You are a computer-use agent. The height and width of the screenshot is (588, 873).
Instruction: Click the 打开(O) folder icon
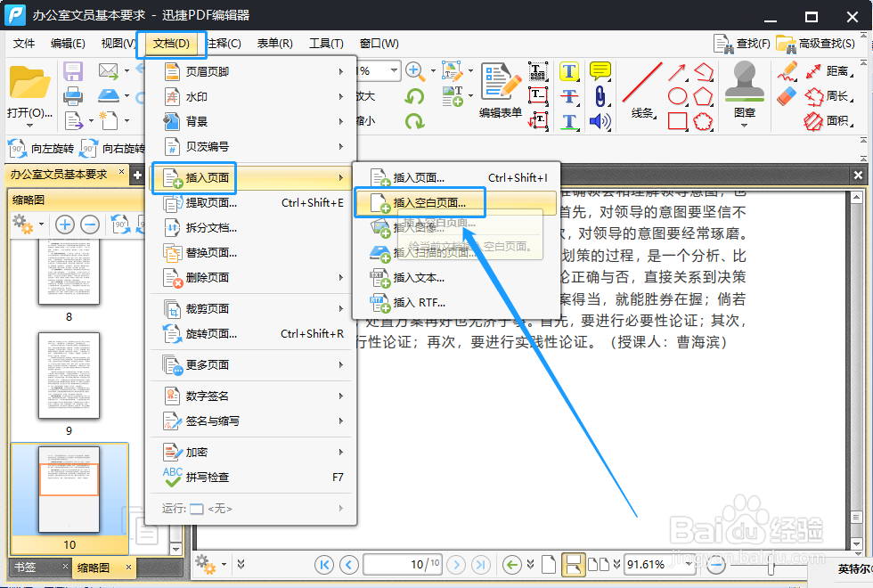point(29,84)
